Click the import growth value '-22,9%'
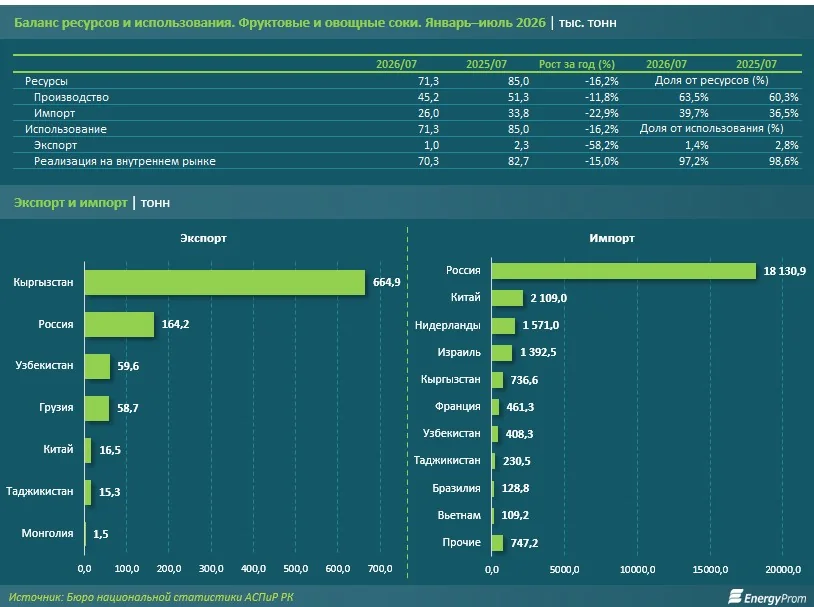This screenshot has width=814, height=607. [602, 113]
